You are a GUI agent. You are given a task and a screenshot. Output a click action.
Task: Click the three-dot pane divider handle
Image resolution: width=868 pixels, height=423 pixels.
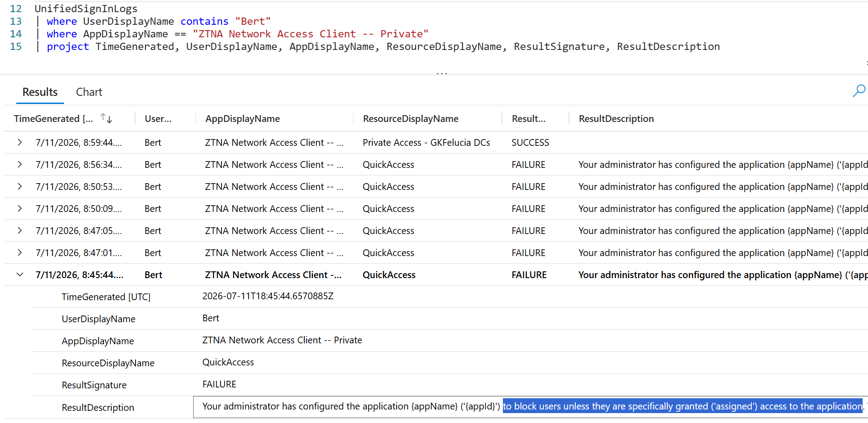tap(442, 73)
